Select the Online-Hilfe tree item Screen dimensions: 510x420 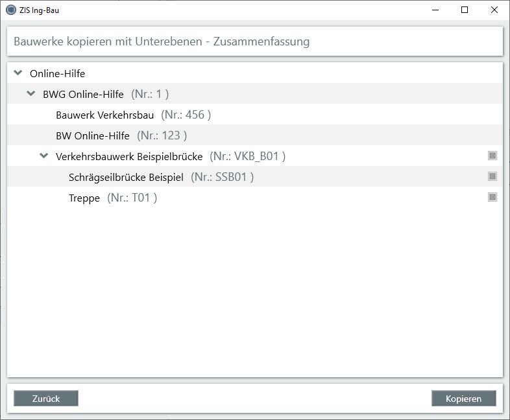[x=57, y=73]
